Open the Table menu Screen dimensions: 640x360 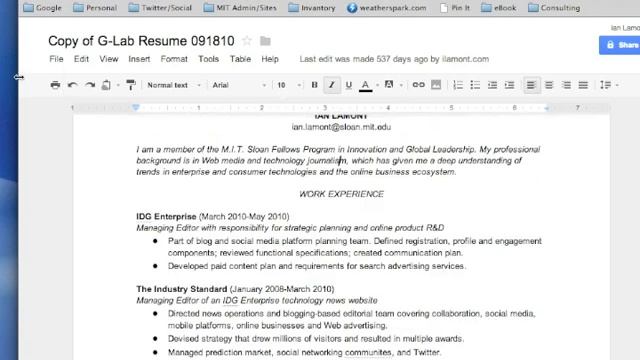pyautogui.click(x=240, y=59)
